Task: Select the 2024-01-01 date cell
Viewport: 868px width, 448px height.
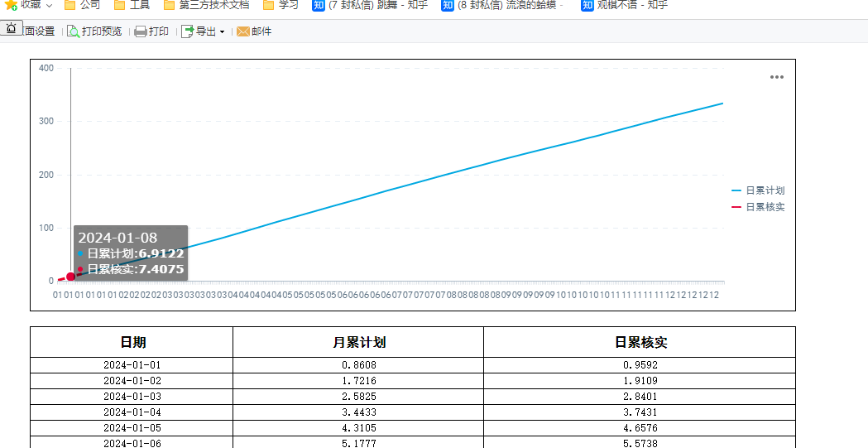Action: [132, 365]
